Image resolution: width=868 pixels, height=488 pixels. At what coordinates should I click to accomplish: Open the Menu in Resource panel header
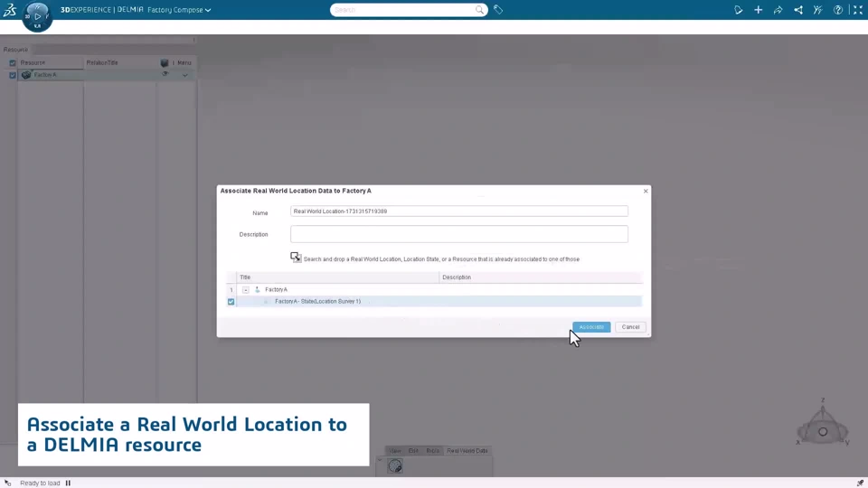(184, 63)
